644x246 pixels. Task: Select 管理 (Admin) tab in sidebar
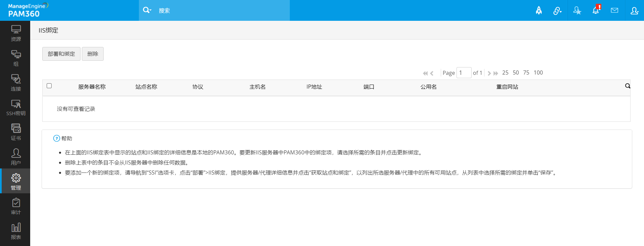click(16, 181)
